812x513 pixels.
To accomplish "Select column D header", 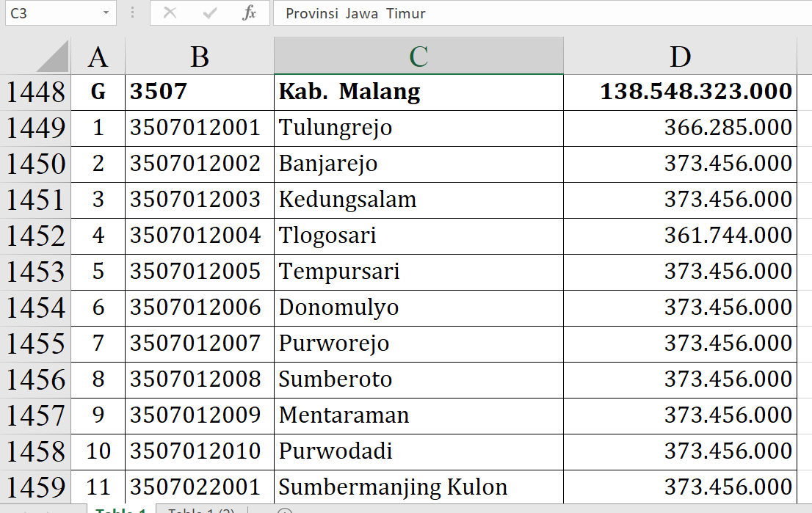I will [x=680, y=57].
